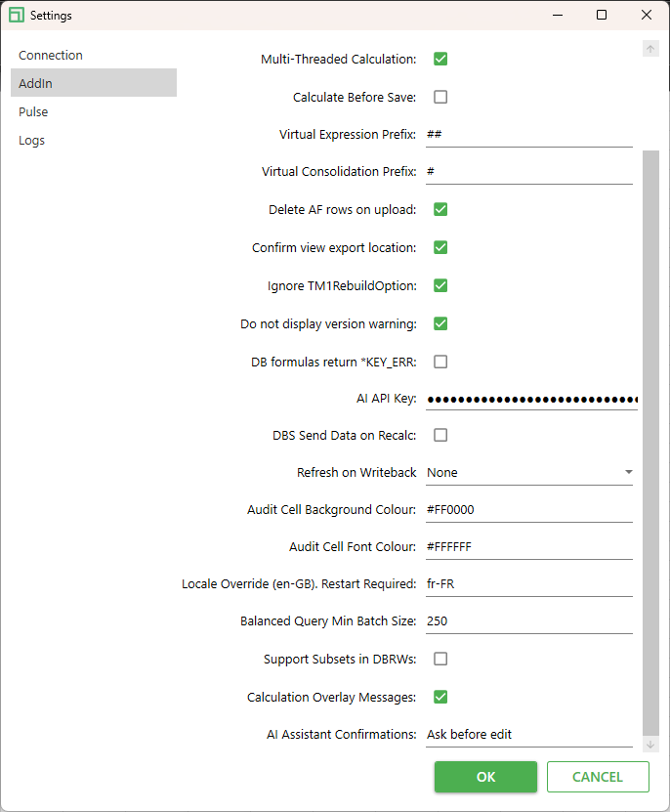Click the Virtual Consolidation Prefix field
This screenshot has height=812, width=670.
click(529, 172)
